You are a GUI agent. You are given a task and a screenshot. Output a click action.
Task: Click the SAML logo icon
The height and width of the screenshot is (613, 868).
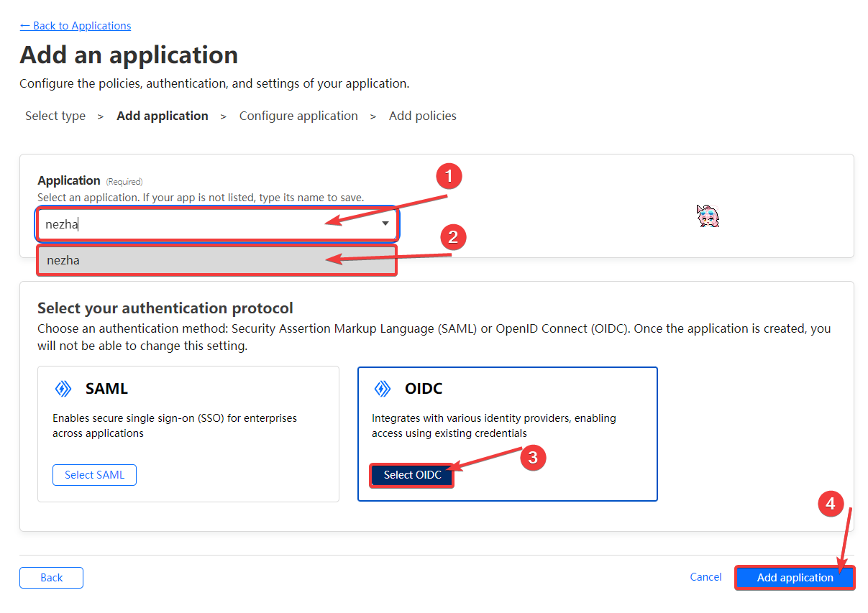coord(63,390)
